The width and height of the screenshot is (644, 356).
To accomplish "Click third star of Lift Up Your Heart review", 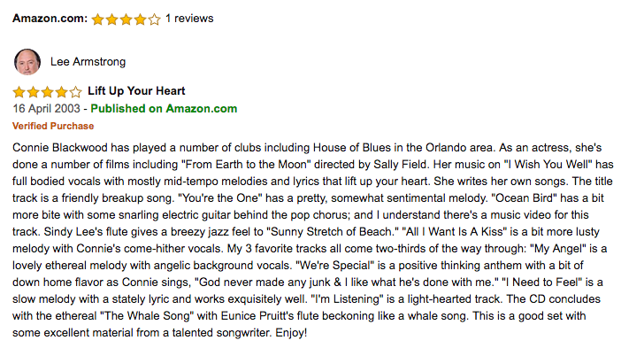I will click(47, 92).
